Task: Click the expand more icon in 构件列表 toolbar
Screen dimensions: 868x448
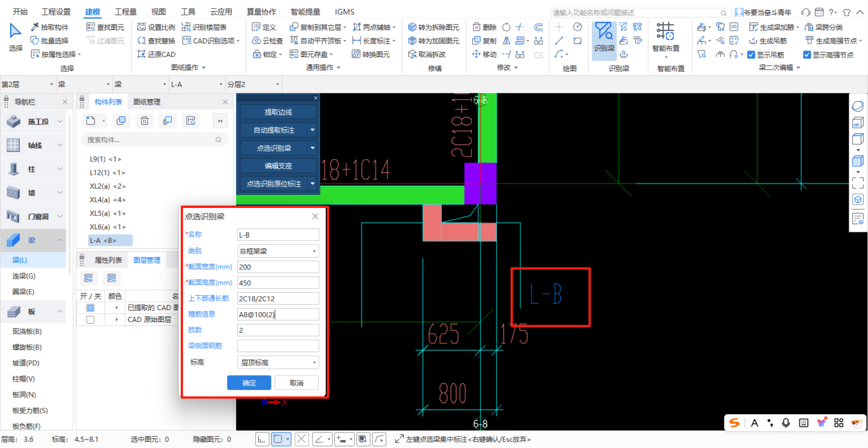Action: (220, 121)
